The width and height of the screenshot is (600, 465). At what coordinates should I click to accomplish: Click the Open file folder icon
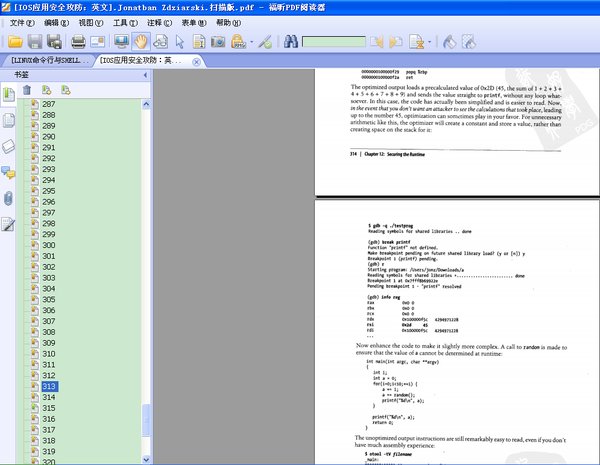pyautogui.click(x=14, y=42)
